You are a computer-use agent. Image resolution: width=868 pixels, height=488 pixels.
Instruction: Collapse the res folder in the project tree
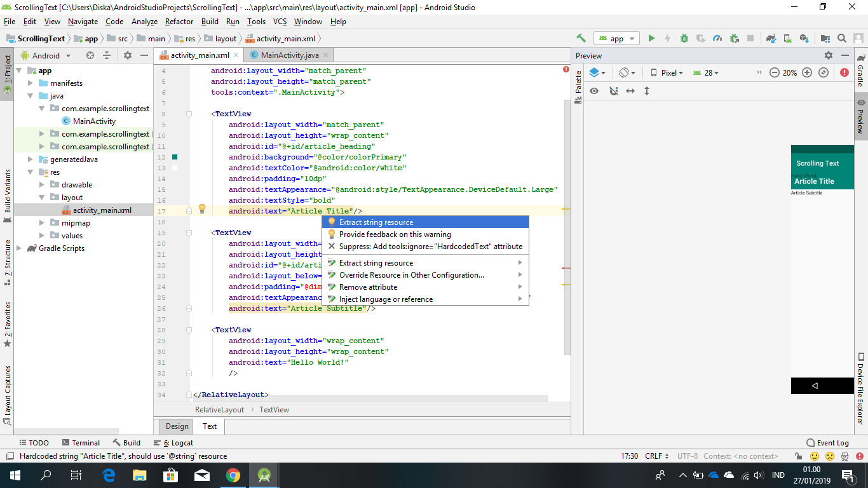29,172
